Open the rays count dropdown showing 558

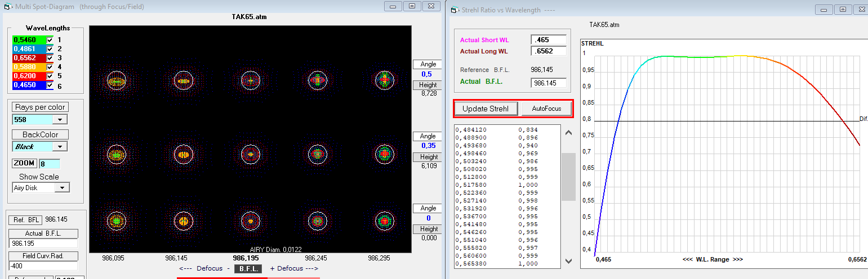(x=60, y=119)
